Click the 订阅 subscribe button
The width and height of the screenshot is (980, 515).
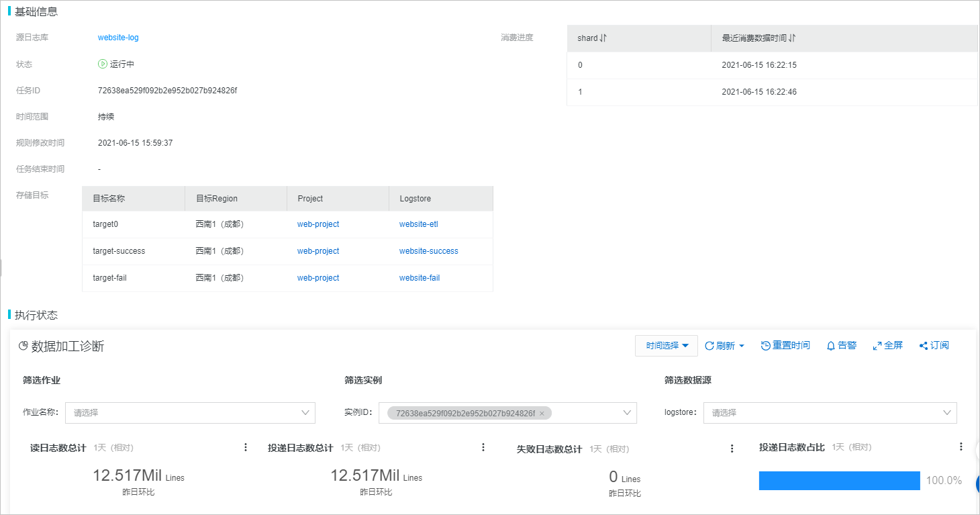click(x=934, y=345)
